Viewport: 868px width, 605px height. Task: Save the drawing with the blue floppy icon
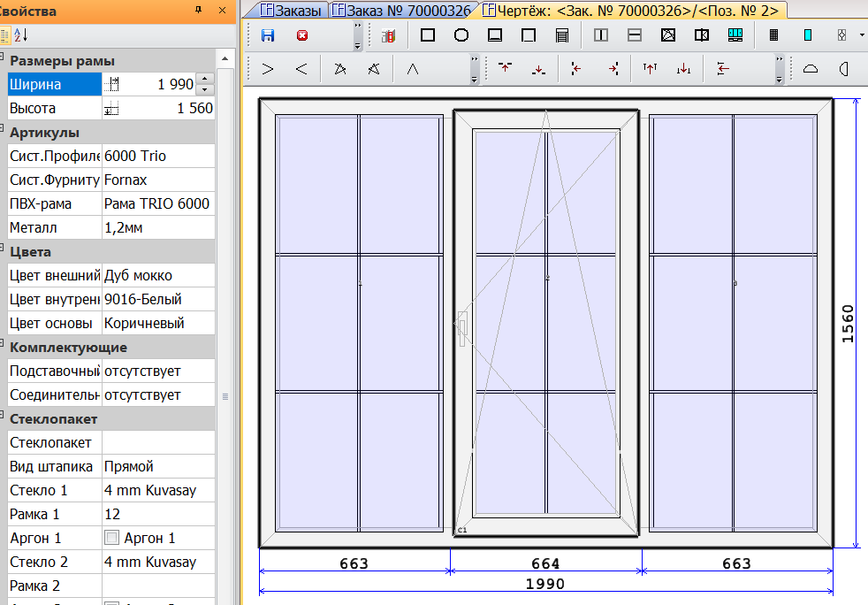[x=268, y=35]
